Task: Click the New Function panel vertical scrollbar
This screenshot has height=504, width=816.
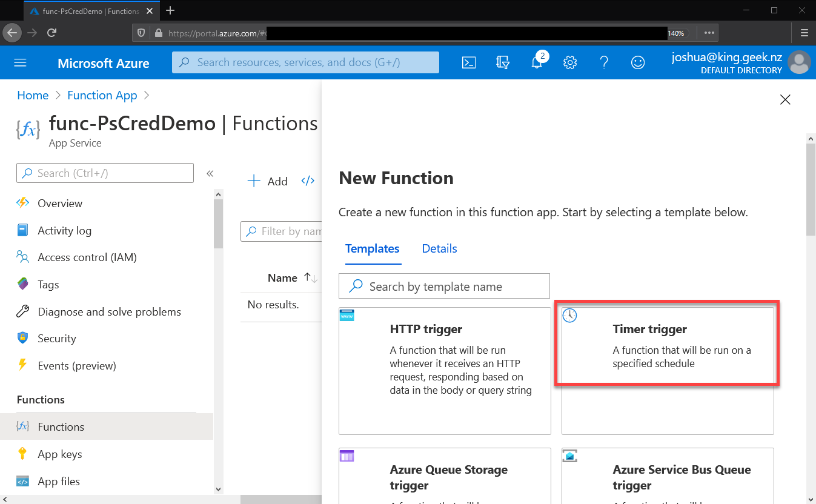Action: 811,191
